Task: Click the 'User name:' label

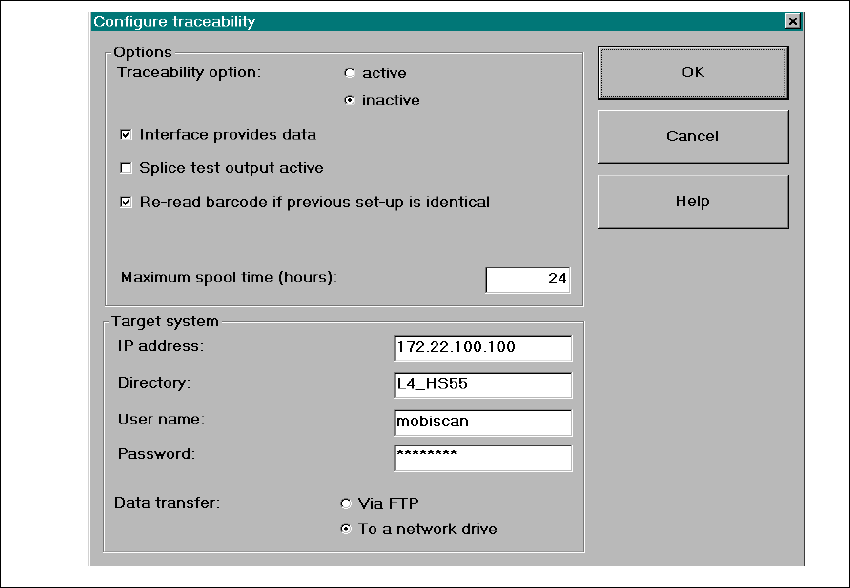Action: click(x=161, y=419)
